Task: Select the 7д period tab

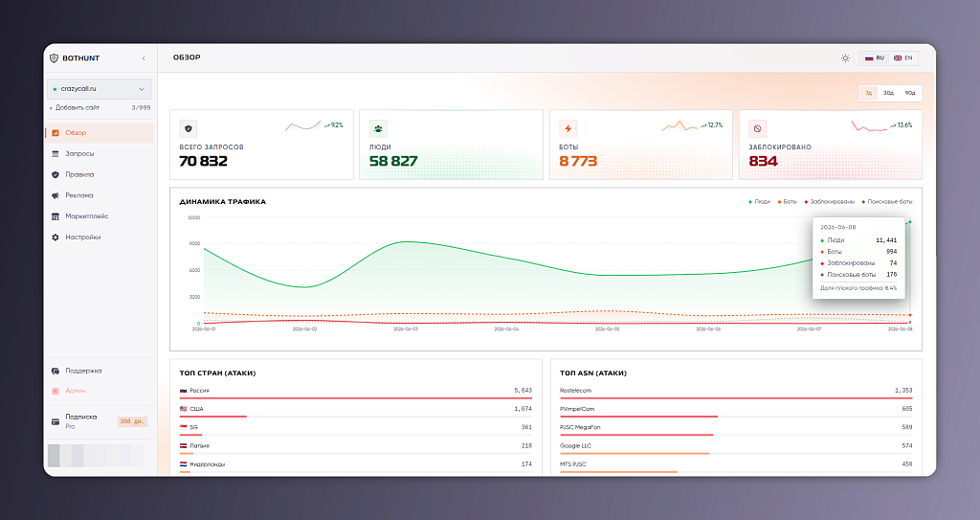Action: point(869,93)
